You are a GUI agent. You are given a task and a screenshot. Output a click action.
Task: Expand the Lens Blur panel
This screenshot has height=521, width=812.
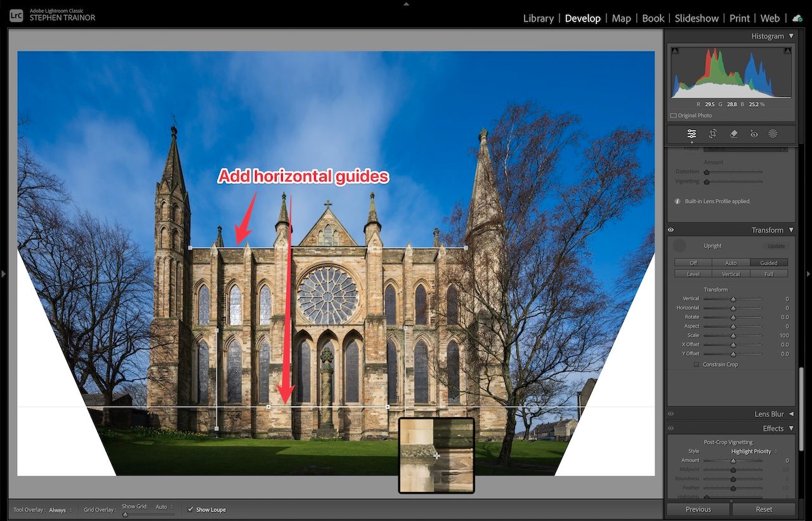(791, 414)
